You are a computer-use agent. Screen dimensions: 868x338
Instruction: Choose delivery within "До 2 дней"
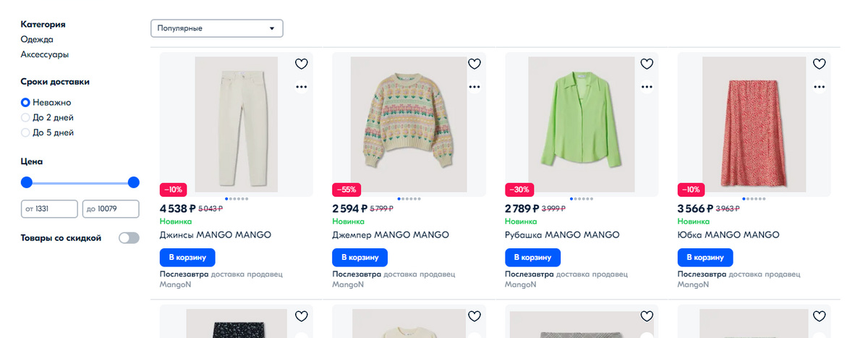(x=26, y=117)
